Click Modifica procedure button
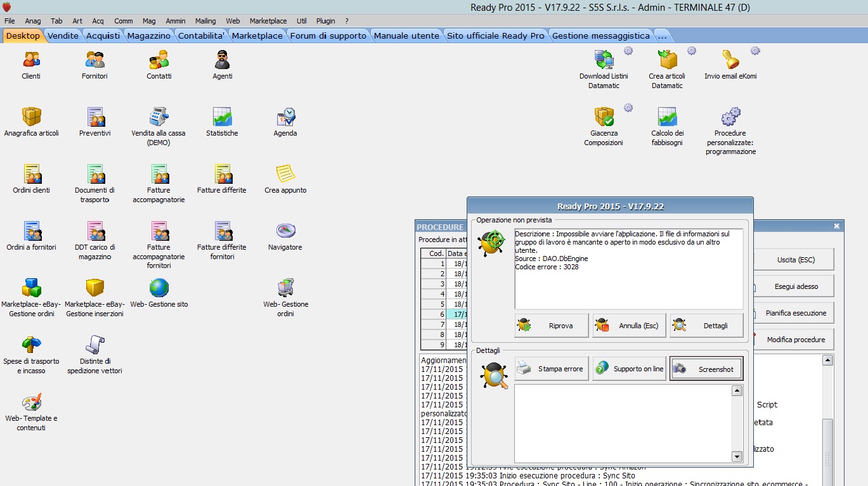868x486 pixels. tap(795, 340)
